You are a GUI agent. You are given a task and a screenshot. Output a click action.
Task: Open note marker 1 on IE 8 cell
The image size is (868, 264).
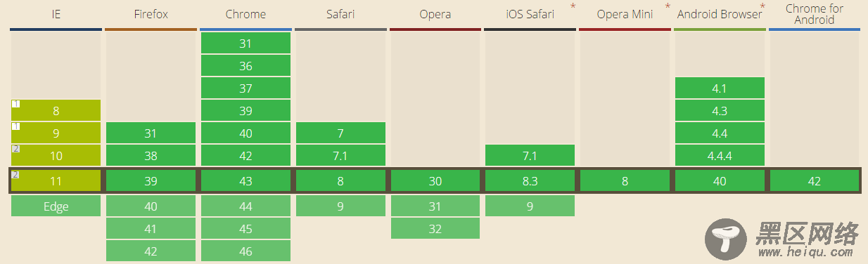15,104
